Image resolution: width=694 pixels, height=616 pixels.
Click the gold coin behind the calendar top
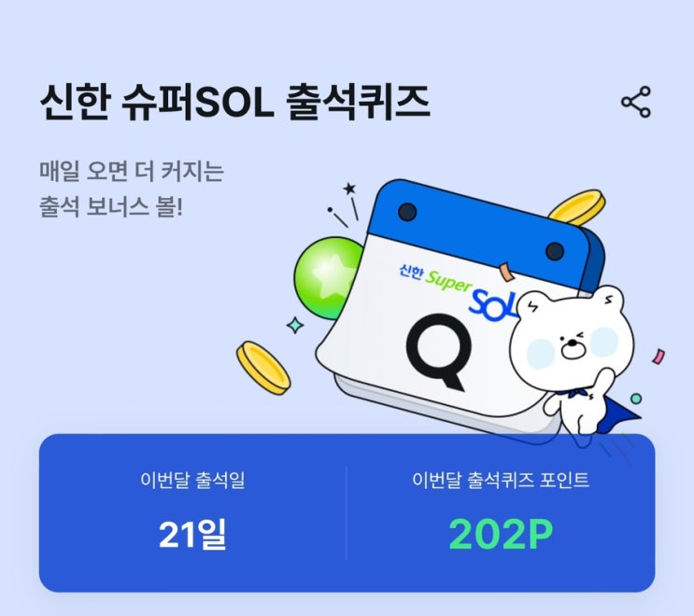click(577, 207)
